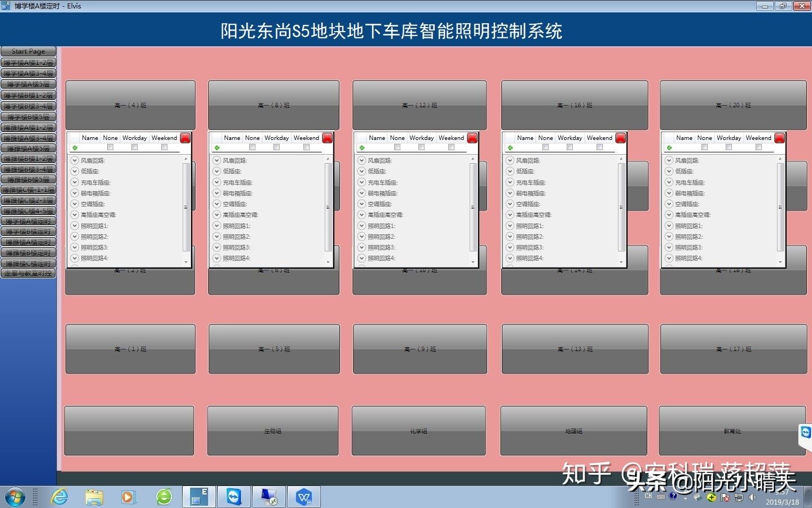Open TeamViewer from the taskbar
The height and width of the screenshot is (508, 812).
pyautogui.click(x=233, y=497)
